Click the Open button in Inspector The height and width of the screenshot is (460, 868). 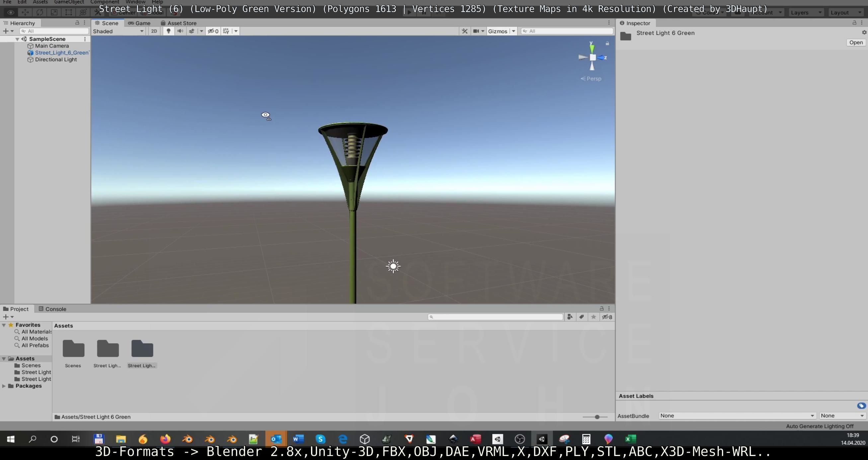click(x=856, y=42)
